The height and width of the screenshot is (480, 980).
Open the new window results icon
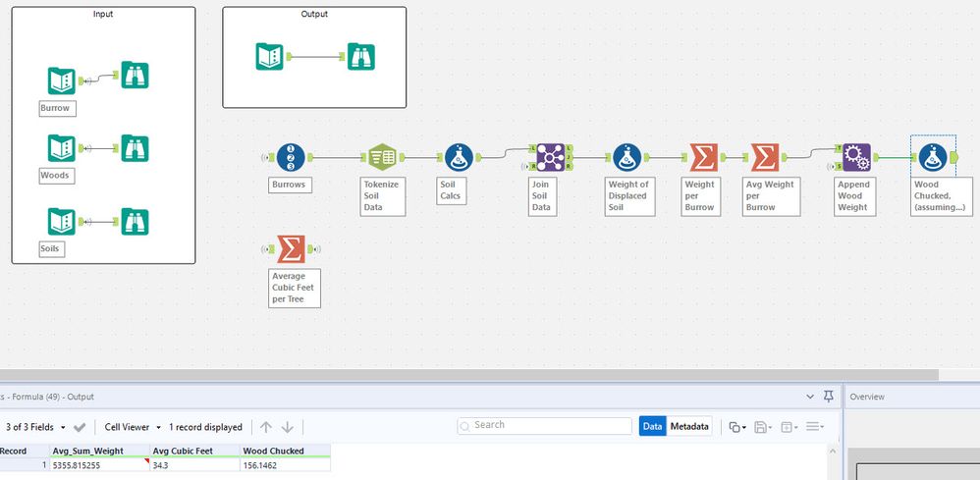pos(789,428)
